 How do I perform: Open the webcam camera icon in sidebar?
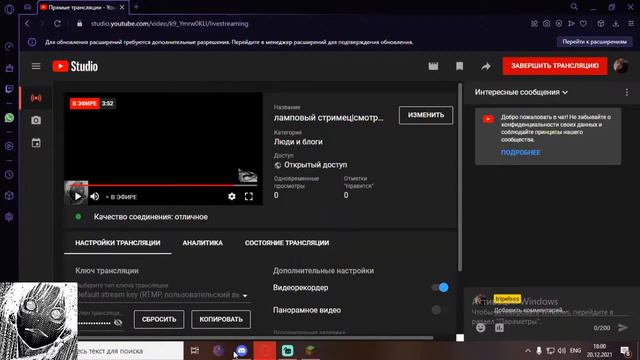(36, 120)
